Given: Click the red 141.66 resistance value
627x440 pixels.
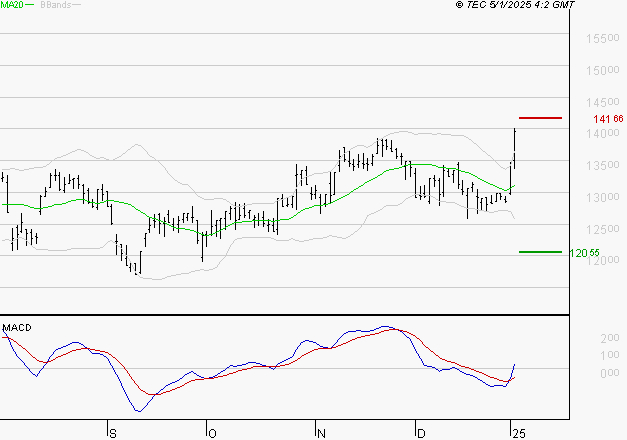Looking at the screenshot, I should coord(608,119).
